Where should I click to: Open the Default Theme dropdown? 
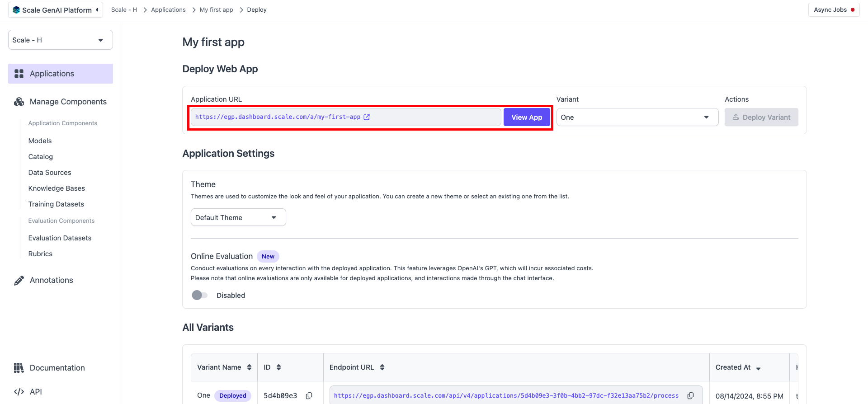238,217
